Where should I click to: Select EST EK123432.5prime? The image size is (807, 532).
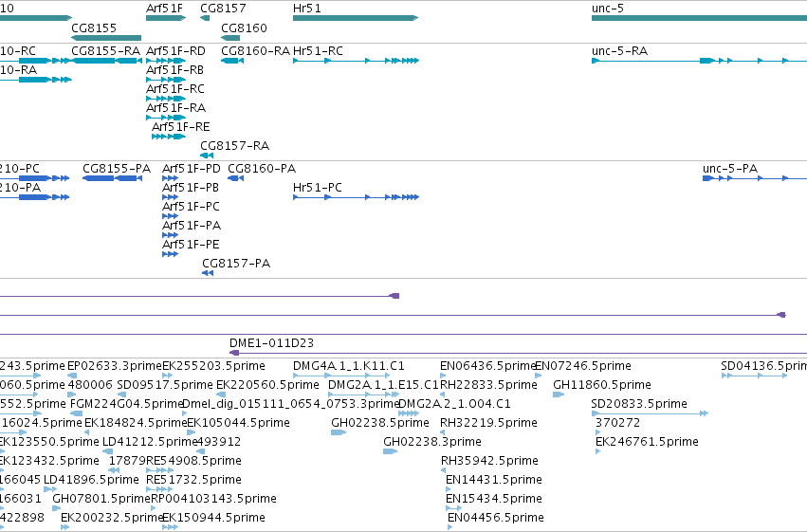[x=48, y=461]
